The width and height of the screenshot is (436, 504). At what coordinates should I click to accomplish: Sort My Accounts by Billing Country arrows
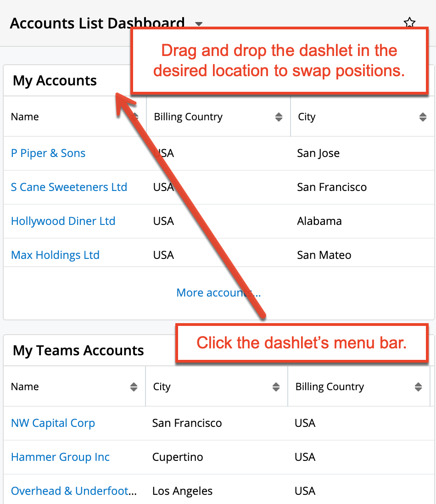(279, 117)
